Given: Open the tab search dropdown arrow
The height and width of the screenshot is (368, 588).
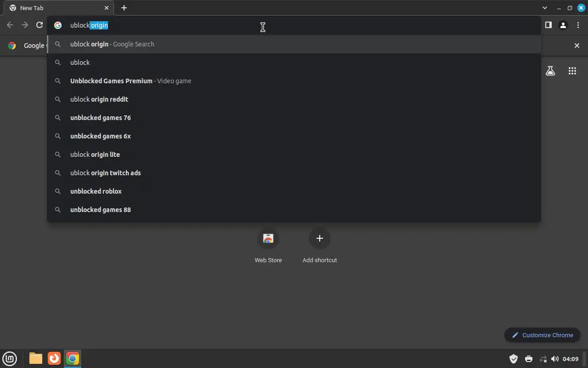Looking at the screenshot, I should tap(545, 8).
